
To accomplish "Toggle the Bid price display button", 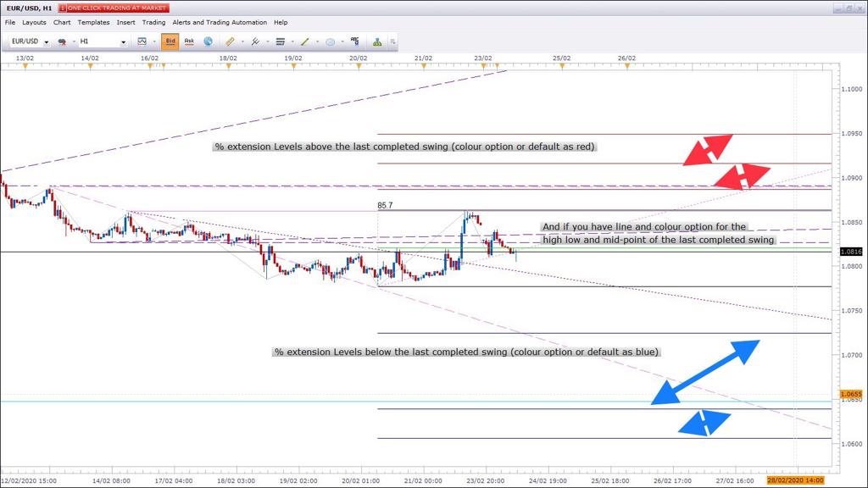I will point(170,42).
